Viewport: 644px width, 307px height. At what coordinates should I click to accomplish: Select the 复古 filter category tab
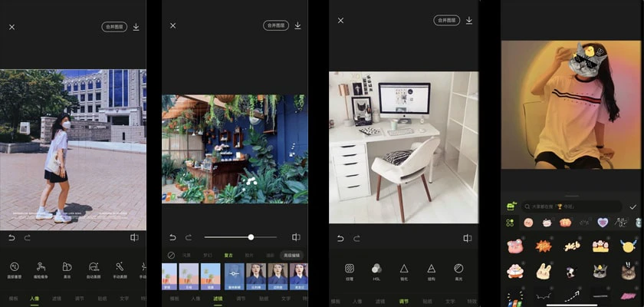coord(228,255)
